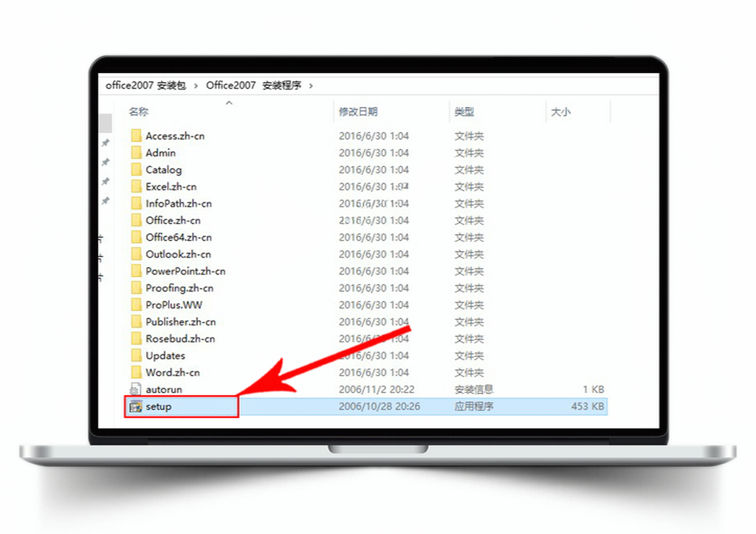The width and height of the screenshot is (756, 534).
Task: Click the Rosebud.zh-cn folder icon
Action: click(136, 338)
